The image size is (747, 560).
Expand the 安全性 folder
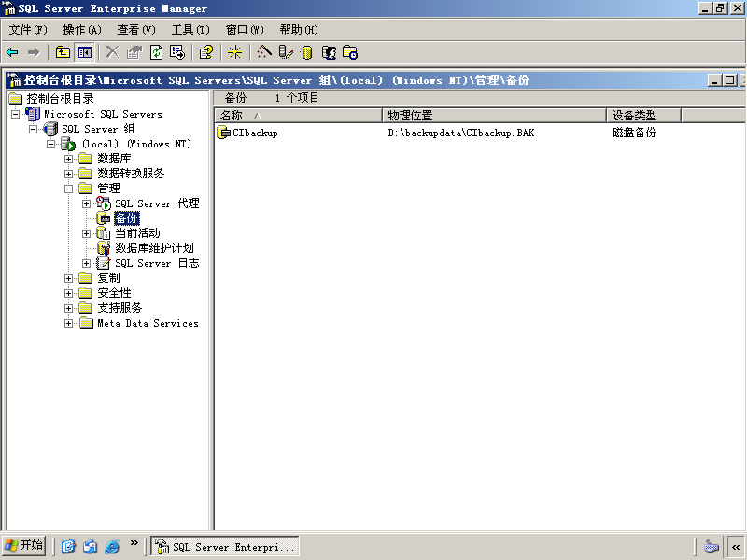(68, 293)
